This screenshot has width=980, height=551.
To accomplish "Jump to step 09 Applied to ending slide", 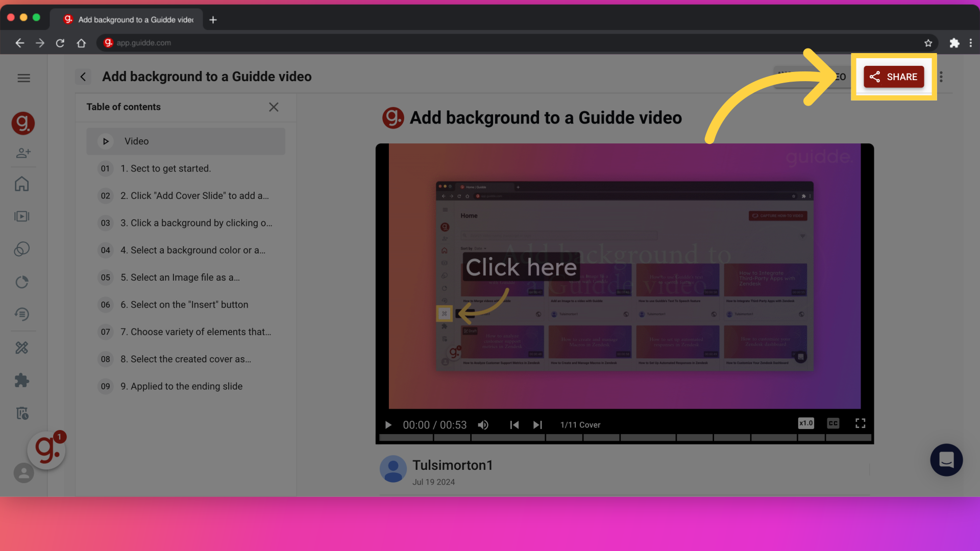I will [186, 387].
